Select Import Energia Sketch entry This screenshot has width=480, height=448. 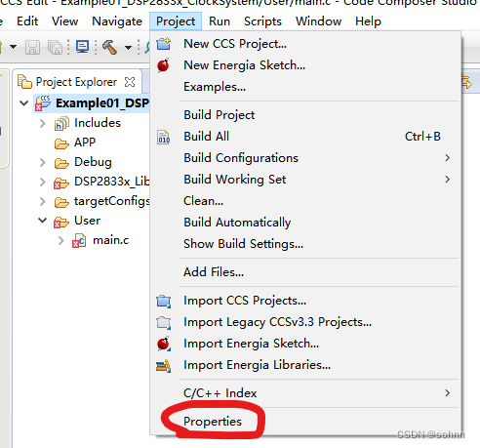point(305,344)
